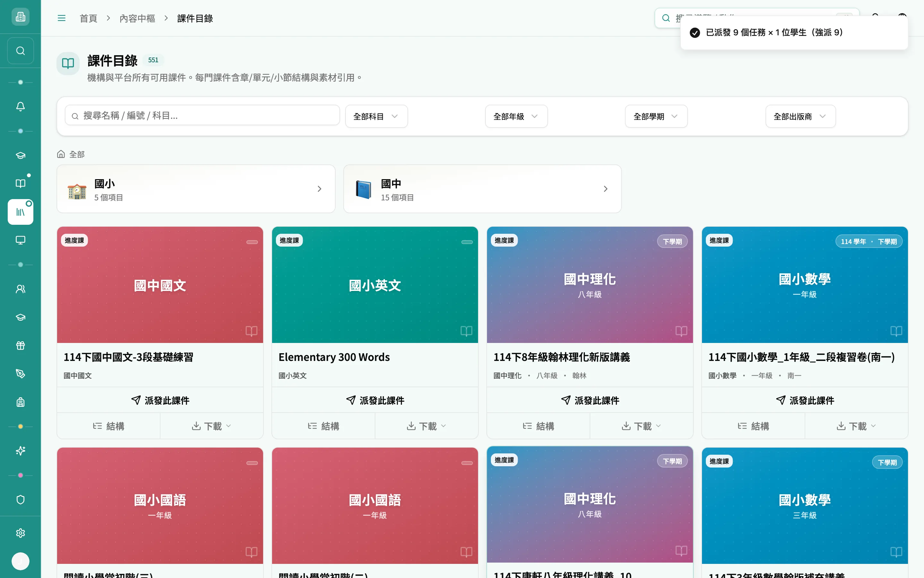Open 下載 menu for 114下8年級翰林理化新版講義
Viewport: 924px width, 578px height.
tap(641, 426)
